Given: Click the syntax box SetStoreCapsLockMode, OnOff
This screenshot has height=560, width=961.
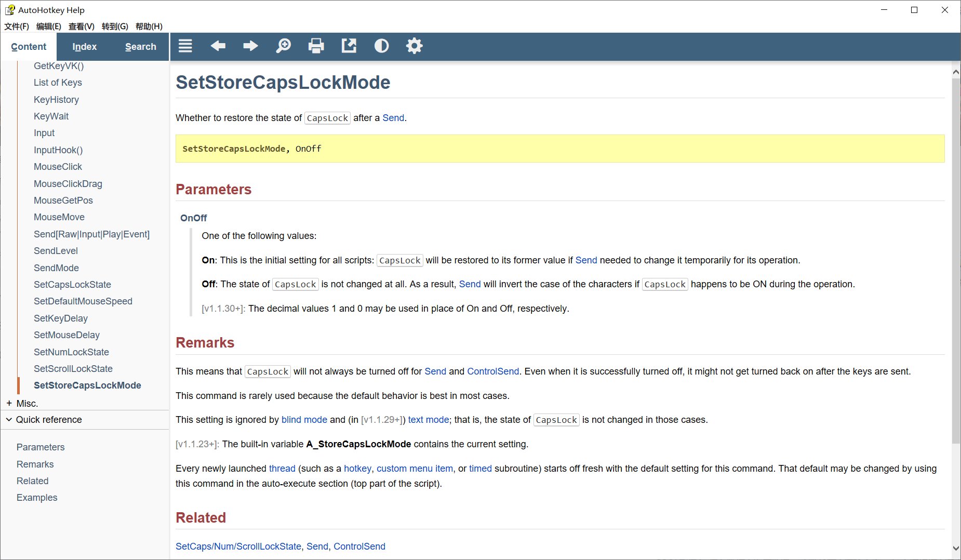Looking at the screenshot, I should 560,149.
